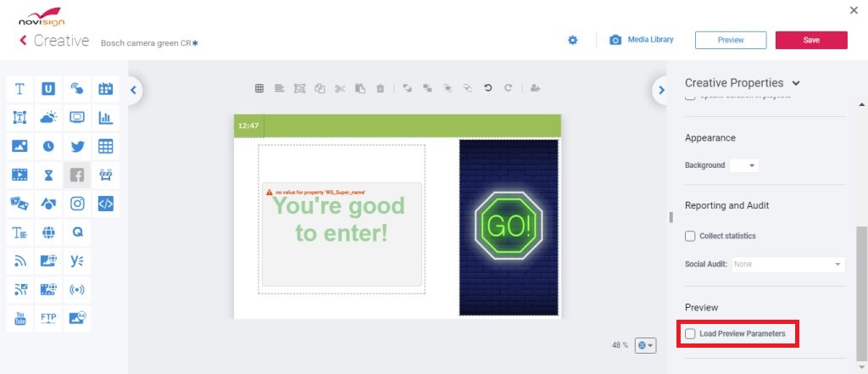Image resolution: width=868 pixels, height=374 pixels.
Task: Choose the FTP widget icon
Action: (48, 318)
